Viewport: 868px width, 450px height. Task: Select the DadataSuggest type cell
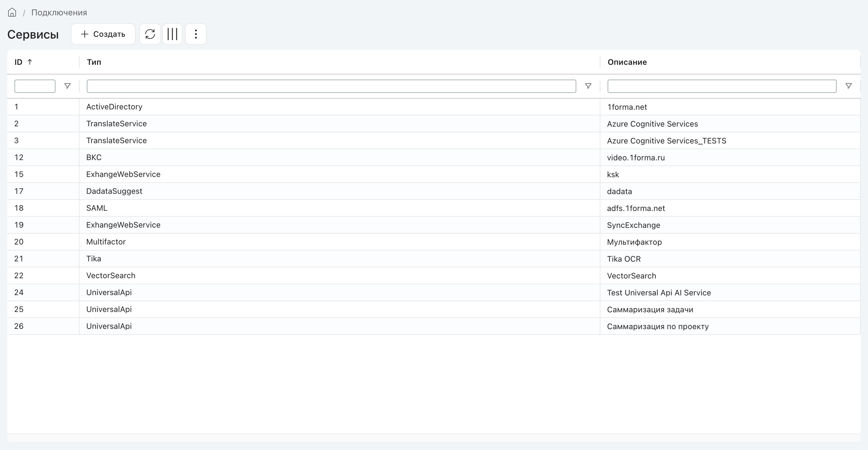point(339,191)
